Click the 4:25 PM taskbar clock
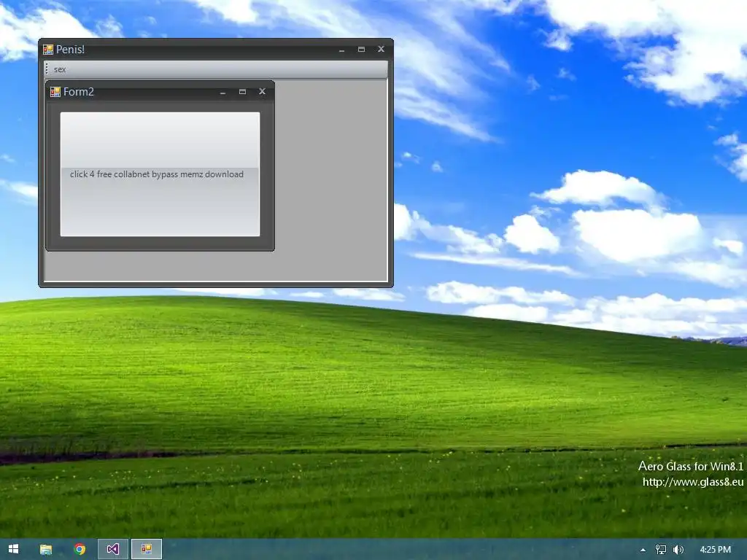The height and width of the screenshot is (560, 747). point(715,550)
